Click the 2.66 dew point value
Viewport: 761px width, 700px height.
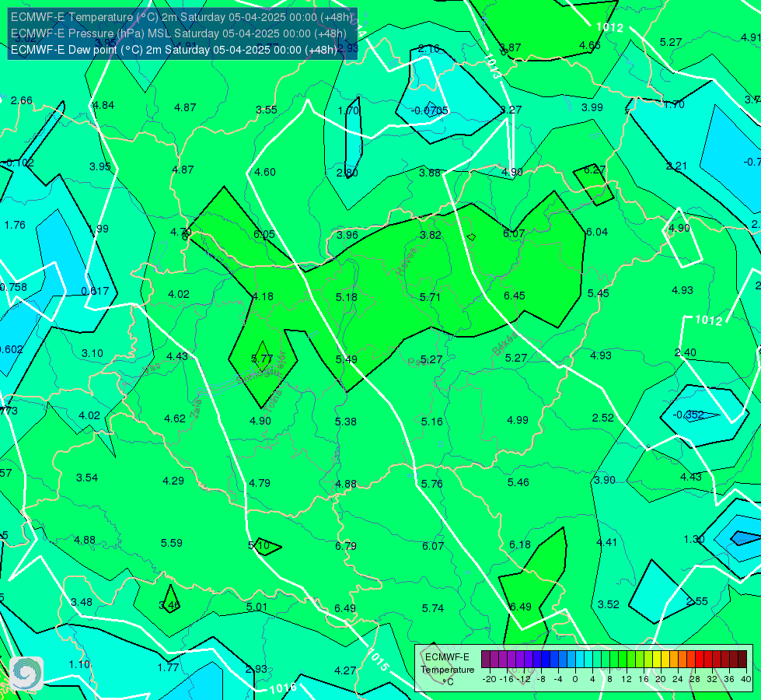click(x=21, y=100)
